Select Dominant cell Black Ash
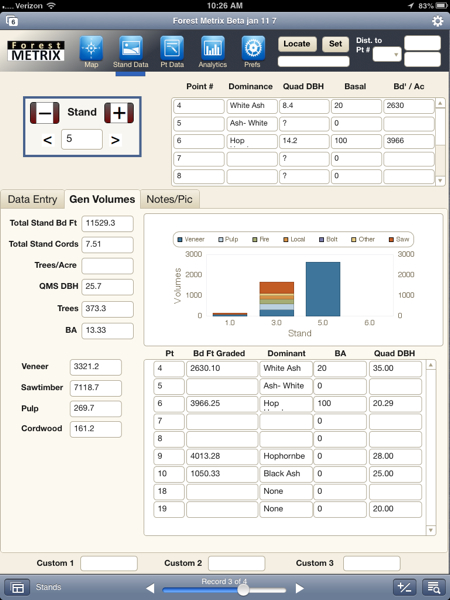The width and height of the screenshot is (450, 600). coord(286,474)
